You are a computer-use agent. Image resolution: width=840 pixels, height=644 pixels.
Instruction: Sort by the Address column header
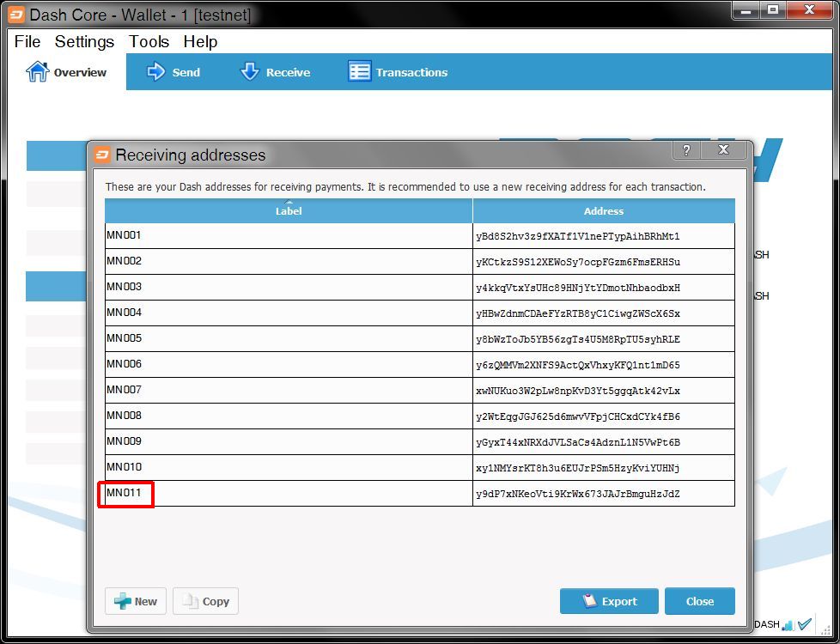(x=604, y=210)
